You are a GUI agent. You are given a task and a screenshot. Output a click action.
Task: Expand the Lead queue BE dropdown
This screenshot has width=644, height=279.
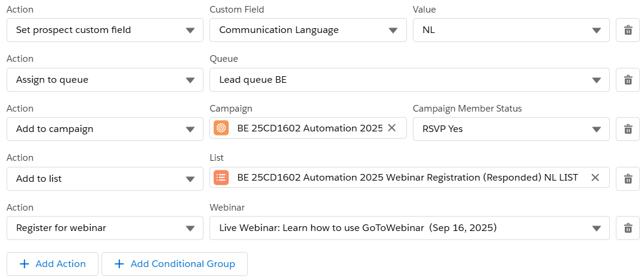click(409, 80)
